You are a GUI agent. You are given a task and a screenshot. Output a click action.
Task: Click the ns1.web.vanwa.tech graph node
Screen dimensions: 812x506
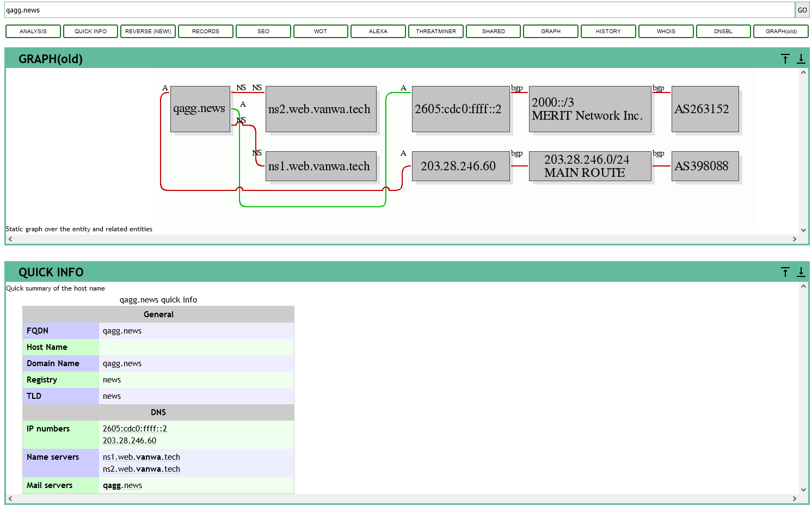(x=321, y=166)
